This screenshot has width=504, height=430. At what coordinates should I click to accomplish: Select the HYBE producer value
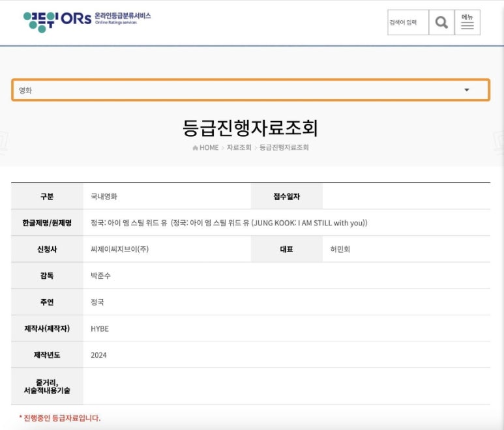(x=100, y=329)
